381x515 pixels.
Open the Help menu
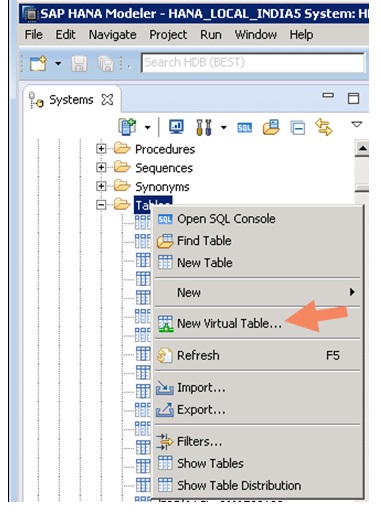tap(301, 35)
